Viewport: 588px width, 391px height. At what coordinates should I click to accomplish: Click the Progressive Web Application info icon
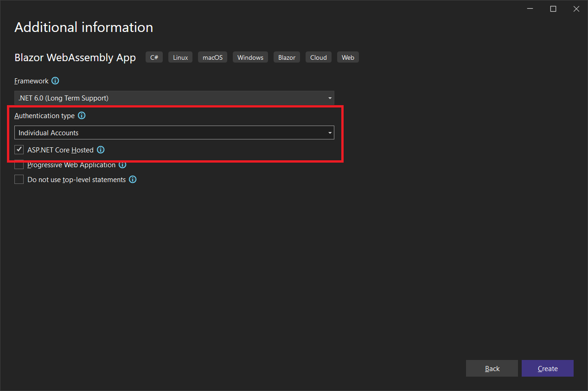click(122, 165)
